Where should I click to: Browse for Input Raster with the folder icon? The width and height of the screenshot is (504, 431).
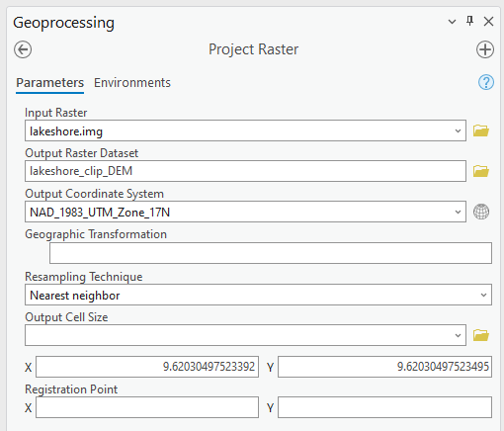coord(481,130)
